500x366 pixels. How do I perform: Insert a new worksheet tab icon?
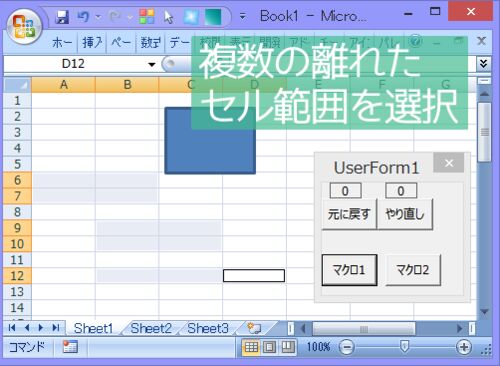coord(254,328)
